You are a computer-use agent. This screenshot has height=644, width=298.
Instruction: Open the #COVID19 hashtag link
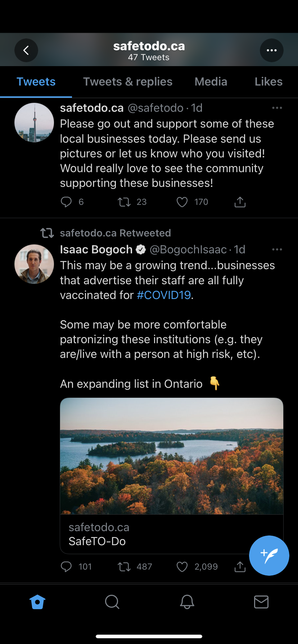tap(164, 295)
